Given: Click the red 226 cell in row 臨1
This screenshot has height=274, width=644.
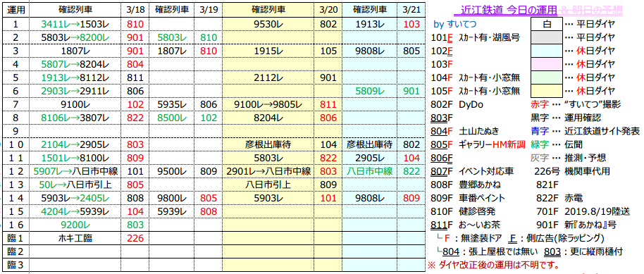Looking at the screenshot, I should point(135,237).
